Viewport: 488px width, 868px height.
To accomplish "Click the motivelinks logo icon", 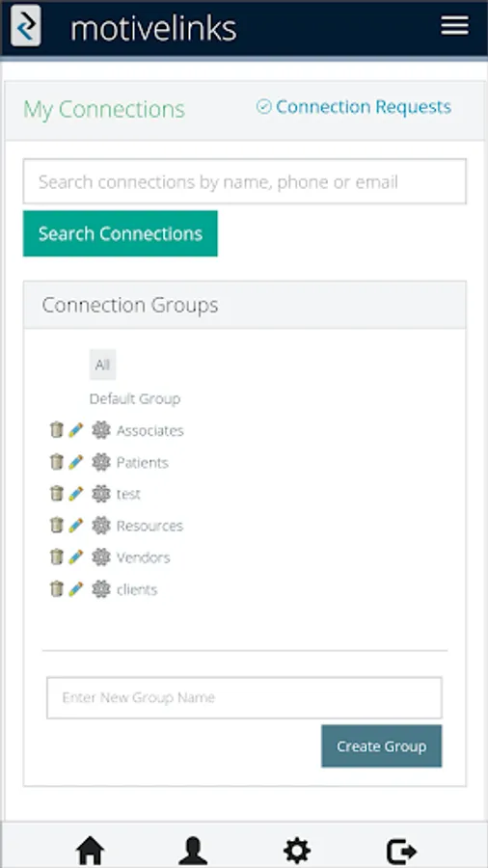I will (26, 25).
